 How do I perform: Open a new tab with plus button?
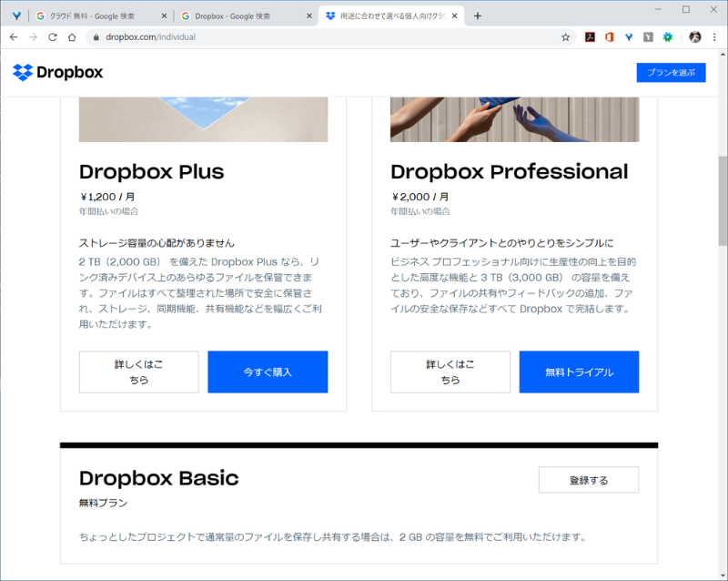(x=478, y=15)
